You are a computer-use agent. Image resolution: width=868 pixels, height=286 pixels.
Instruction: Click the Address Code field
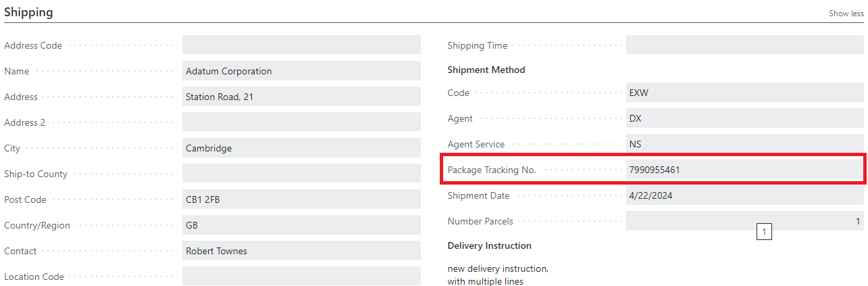(301, 45)
